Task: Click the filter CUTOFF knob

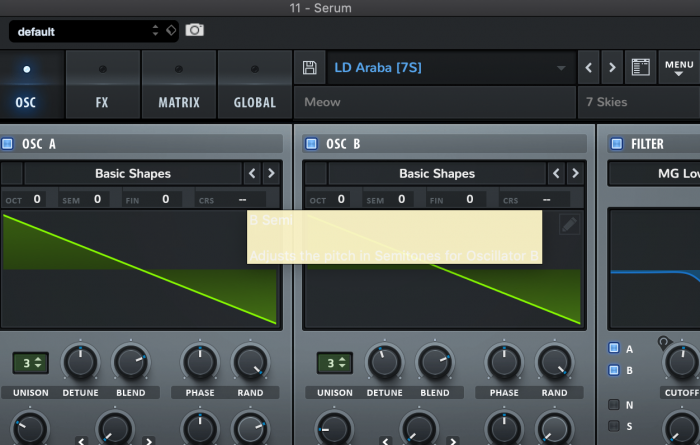Action: point(681,362)
